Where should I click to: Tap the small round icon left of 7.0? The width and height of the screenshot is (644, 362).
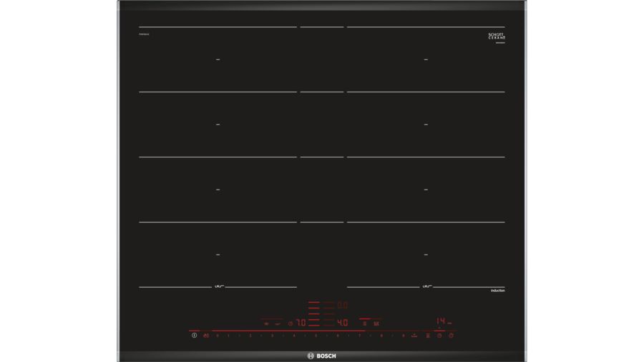[x=290, y=323]
